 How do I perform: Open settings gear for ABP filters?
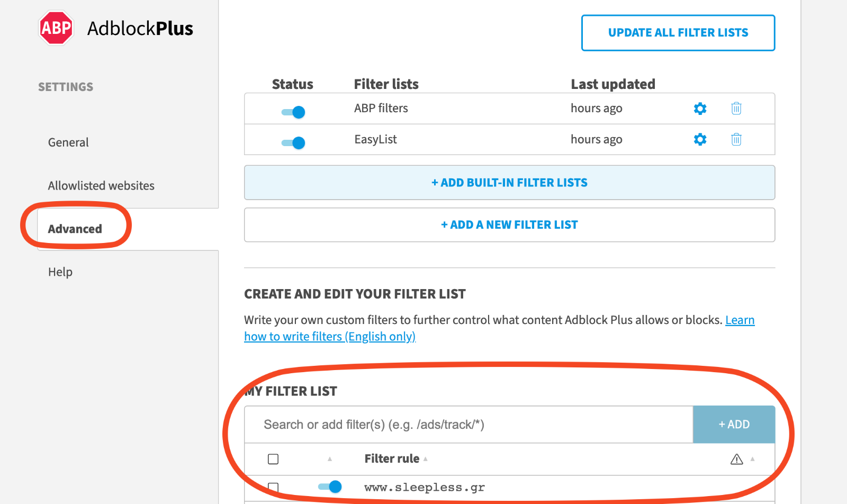[x=700, y=109]
